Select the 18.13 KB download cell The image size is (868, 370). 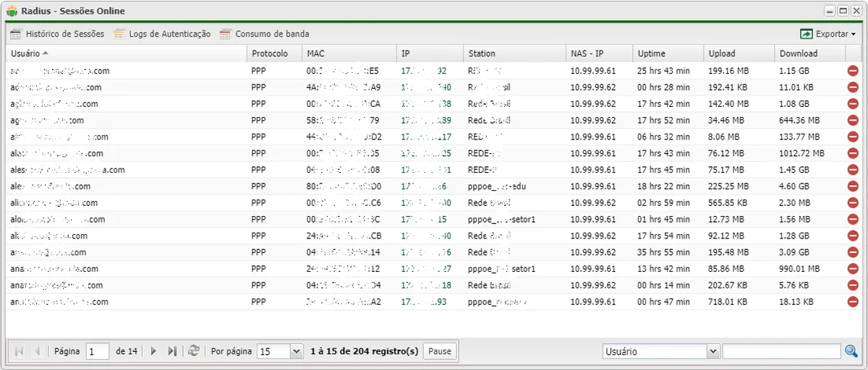[x=810, y=302]
